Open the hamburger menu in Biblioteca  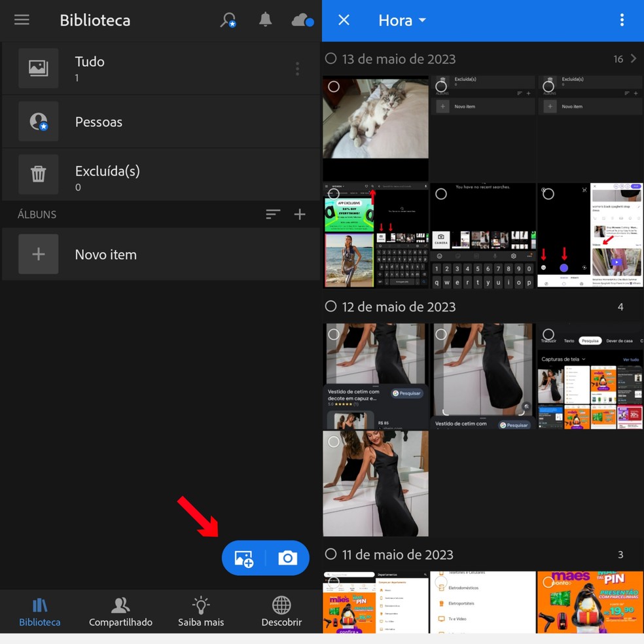pyautogui.click(x=22, y=20)
